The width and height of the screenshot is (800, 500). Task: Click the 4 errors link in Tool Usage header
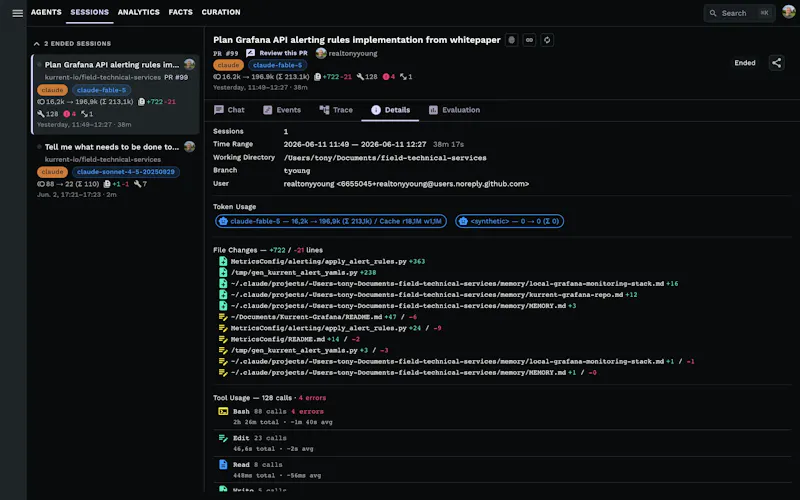[x=312, y=398]
